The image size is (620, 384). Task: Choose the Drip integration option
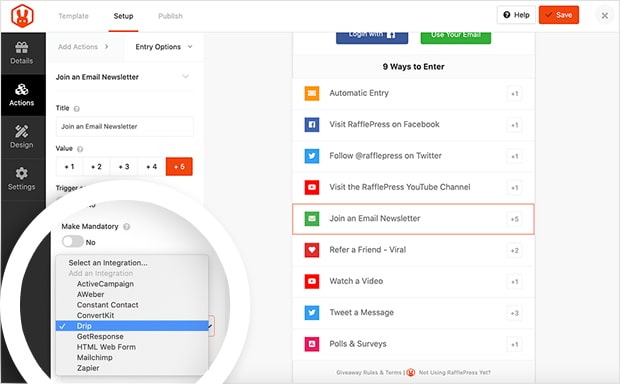pos(132,326)
